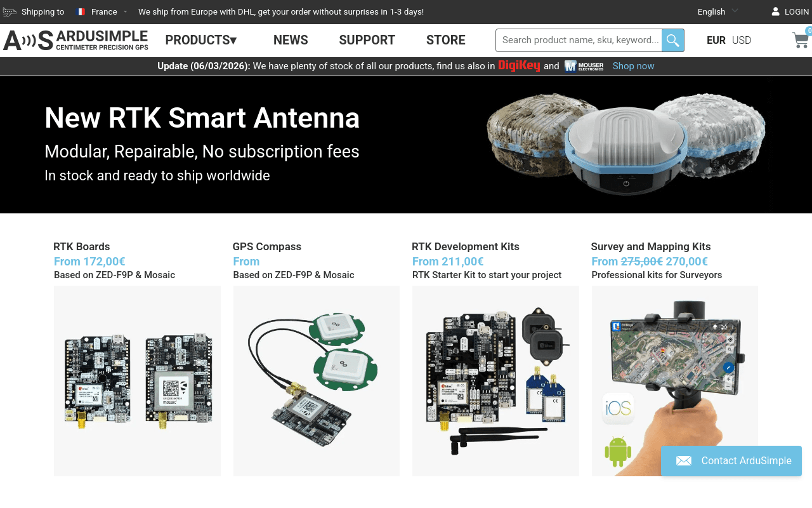Viewport: 812px width, 508px height.
Task: Open the shopping cart icon
Action: pyautogui.click(x=801, y=39)
